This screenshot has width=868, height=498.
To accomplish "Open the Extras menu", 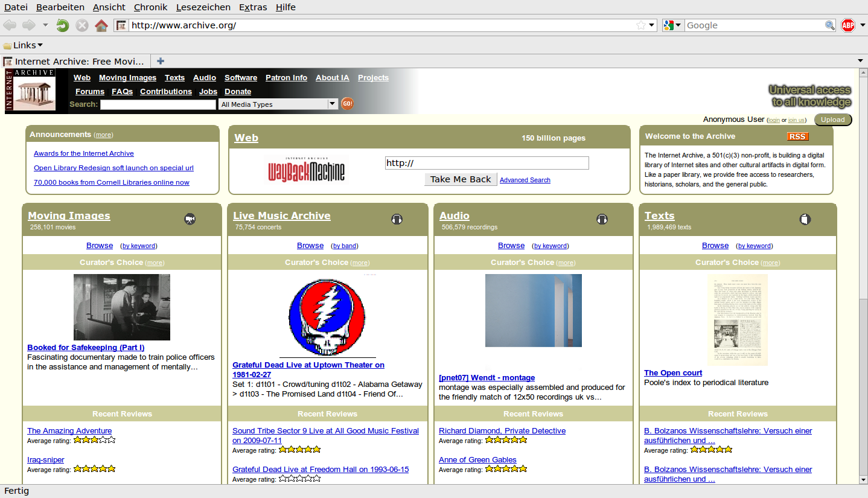I will click(252, 7).
